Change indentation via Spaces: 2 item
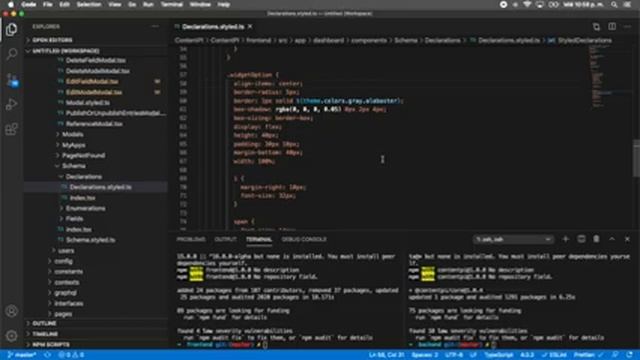 [425, 355]
